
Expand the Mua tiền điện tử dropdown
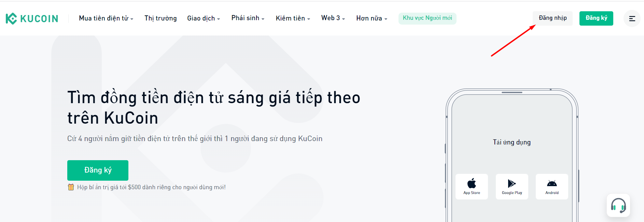point(106,18)
